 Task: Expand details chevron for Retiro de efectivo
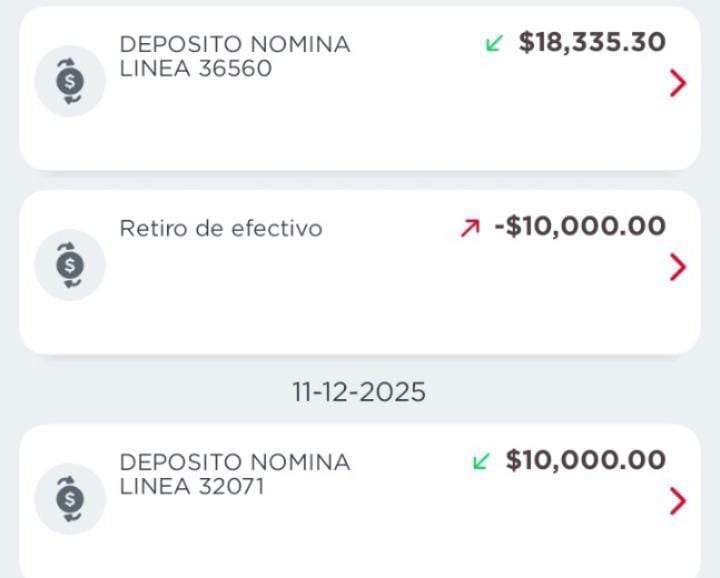pos(678,267)
